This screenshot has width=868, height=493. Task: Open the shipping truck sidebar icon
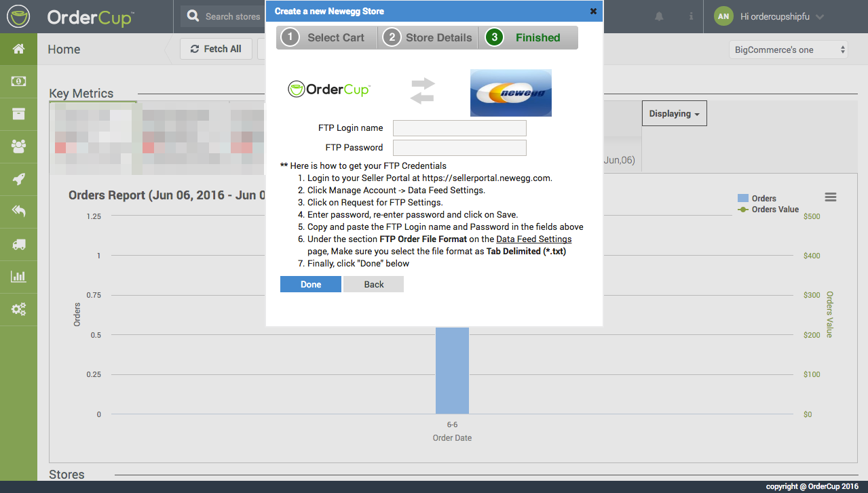point(18,244)
